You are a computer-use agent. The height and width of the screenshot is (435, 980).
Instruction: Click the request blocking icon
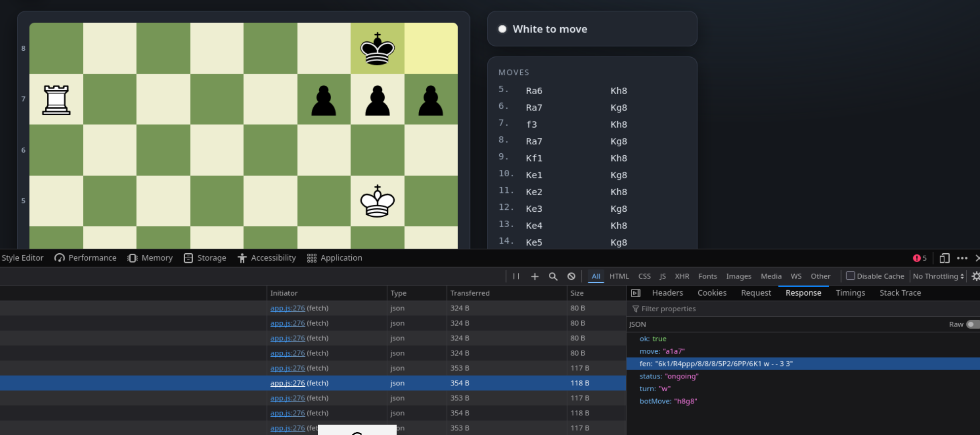(x=571, y=276)
